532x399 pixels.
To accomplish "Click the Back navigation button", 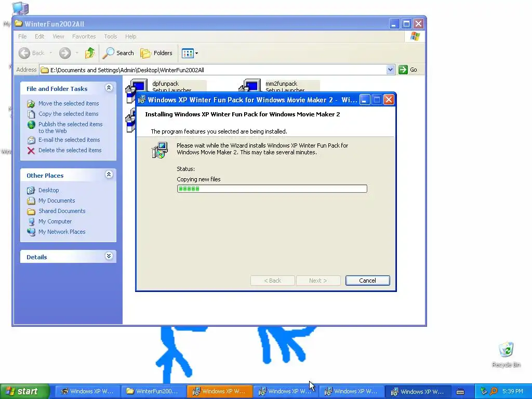I will [x=32, y=53].
